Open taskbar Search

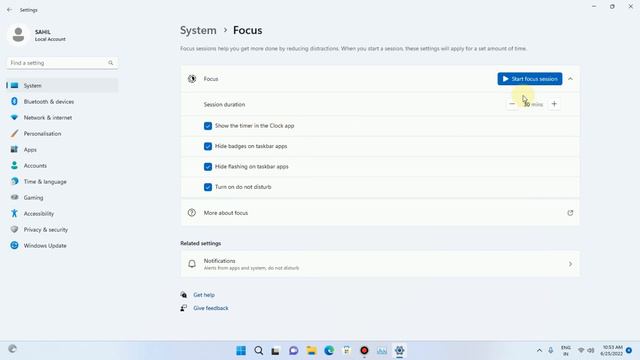click(x=258, y=351)
